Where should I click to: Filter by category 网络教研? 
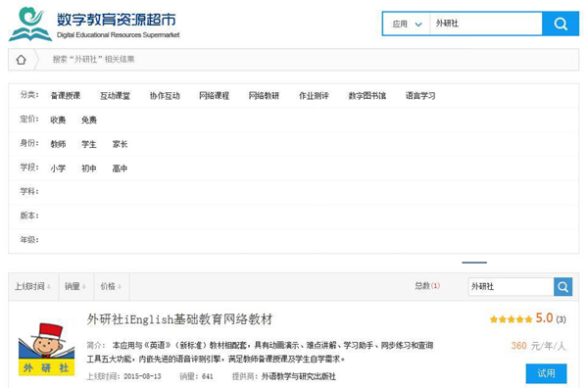(264, 96)
